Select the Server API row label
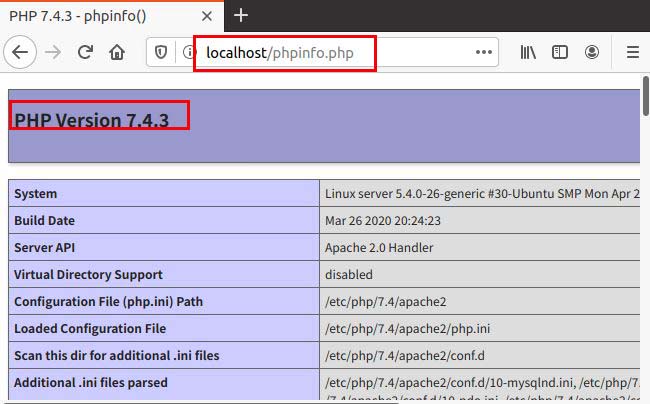 coord(44,247)
